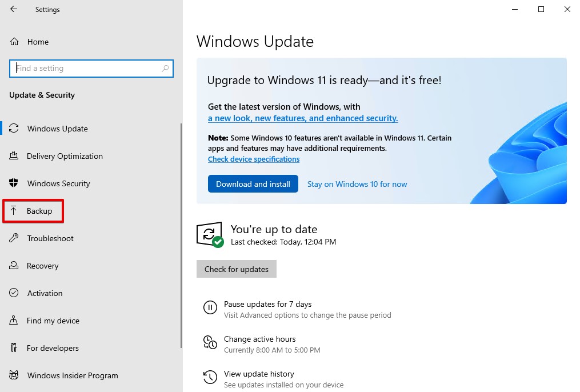Click the Recovery icon in sidebar
This screenshot has width=580, height=392.
14,266
